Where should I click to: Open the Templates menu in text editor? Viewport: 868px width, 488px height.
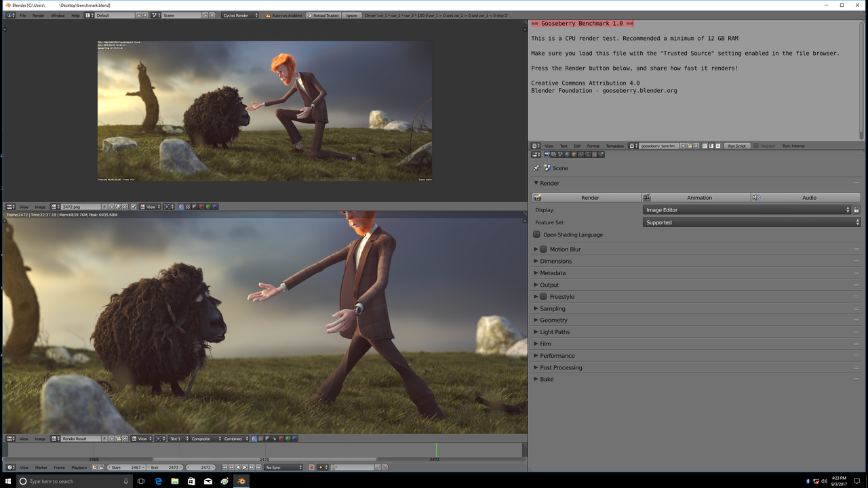click(x=614, y=146)
